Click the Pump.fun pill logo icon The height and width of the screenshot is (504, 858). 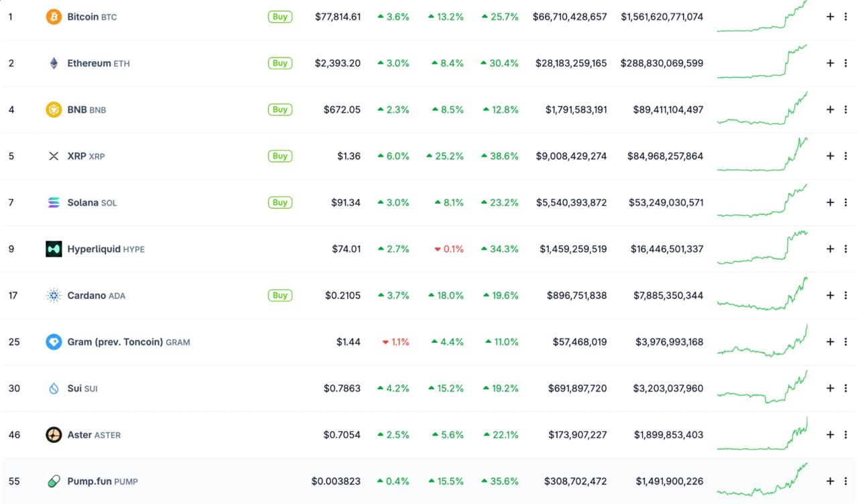(54, 481)
